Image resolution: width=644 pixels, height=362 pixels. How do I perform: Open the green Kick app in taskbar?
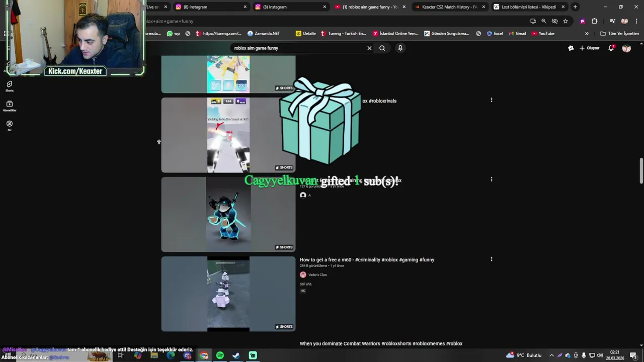[x=253, y=355]
